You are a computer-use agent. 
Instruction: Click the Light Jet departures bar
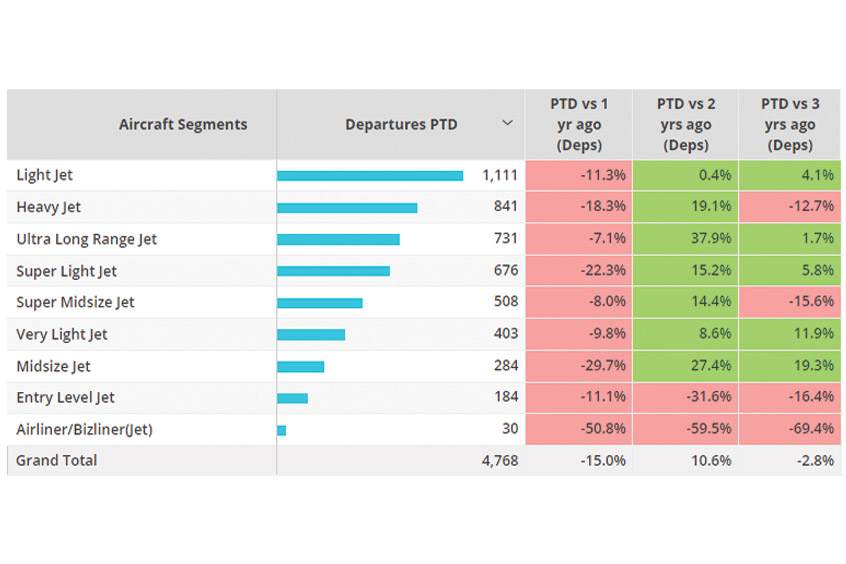coord(370,176)
